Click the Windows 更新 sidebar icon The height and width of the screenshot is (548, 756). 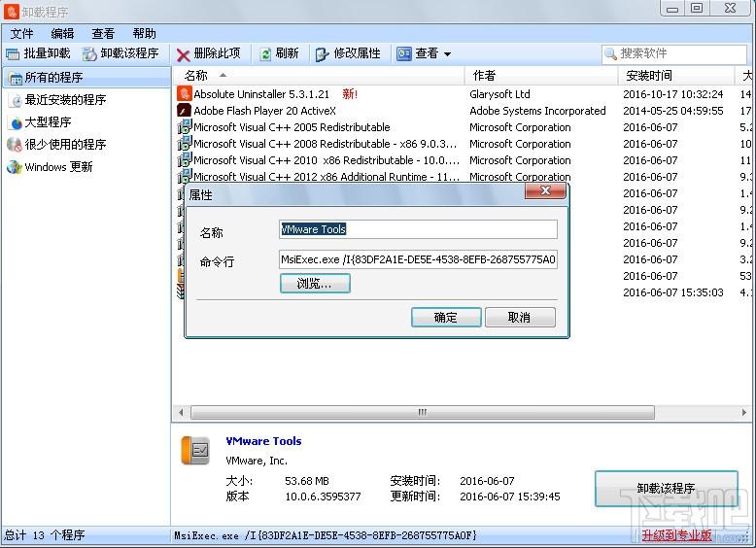[15, 167]
